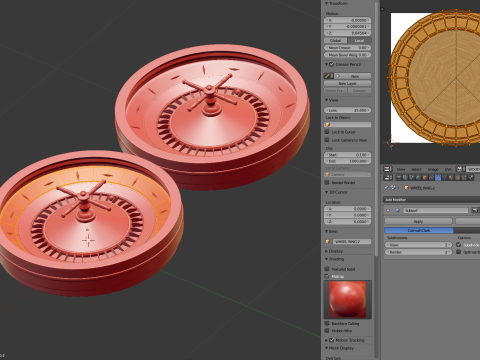The image size is (480, 360).
Task: Open the Texture properties tab icon
Action: [x=457, y=178]
